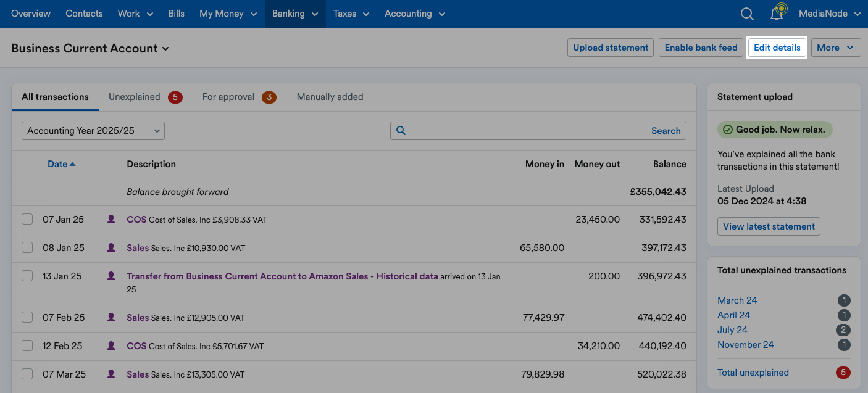Click the person icon on the 12 Feb 25 row
The width and height of the screenshot is (868, 393).
click(x=111, y=345)
